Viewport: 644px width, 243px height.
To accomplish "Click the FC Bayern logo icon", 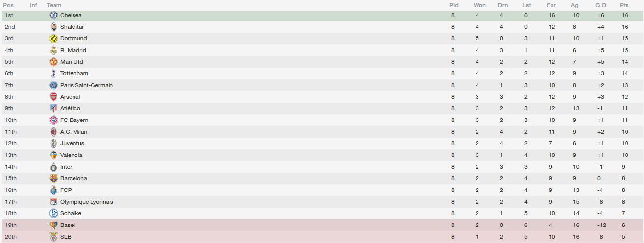I will click(54, 120).
